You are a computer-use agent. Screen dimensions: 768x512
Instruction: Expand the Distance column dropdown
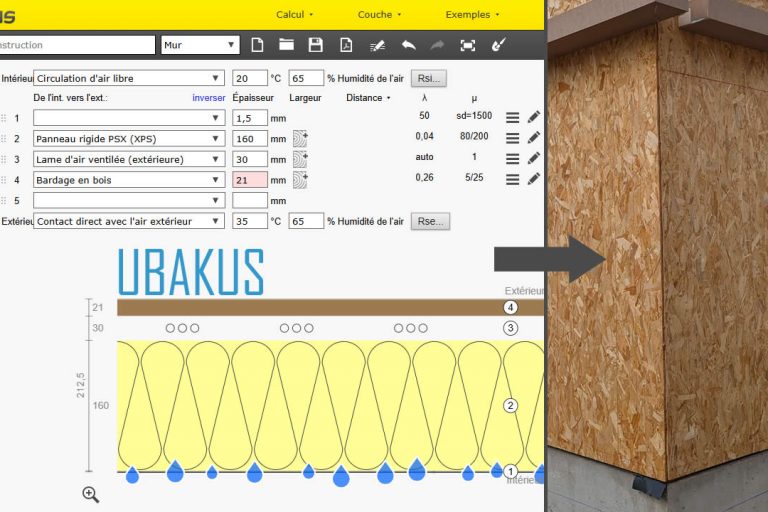[369, 98]
